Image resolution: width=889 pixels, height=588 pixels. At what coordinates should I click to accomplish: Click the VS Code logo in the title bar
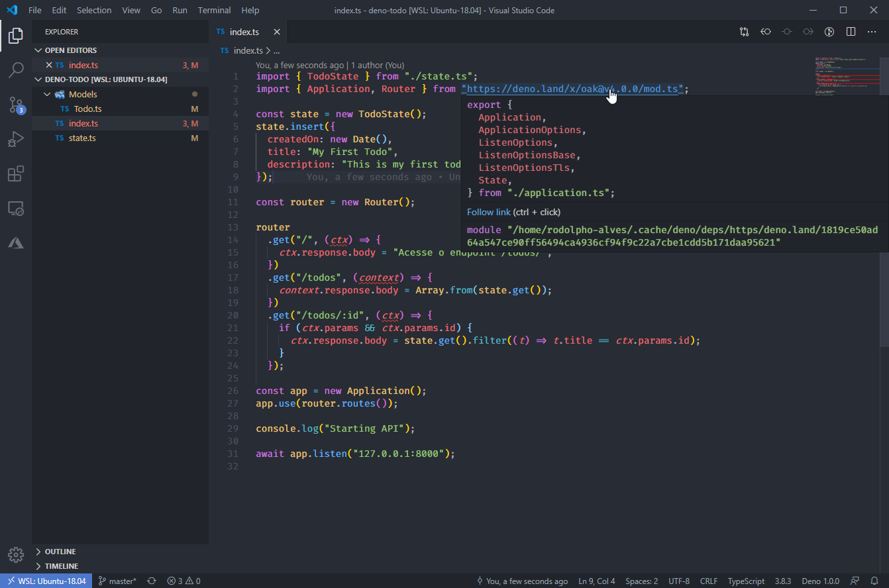tap(12, 10)
